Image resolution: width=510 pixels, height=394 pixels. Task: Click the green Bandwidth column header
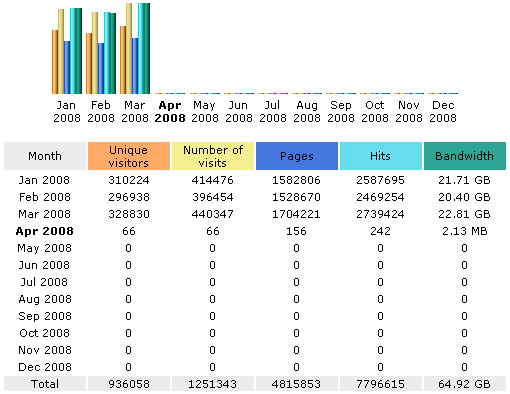[x=465, y=156]
